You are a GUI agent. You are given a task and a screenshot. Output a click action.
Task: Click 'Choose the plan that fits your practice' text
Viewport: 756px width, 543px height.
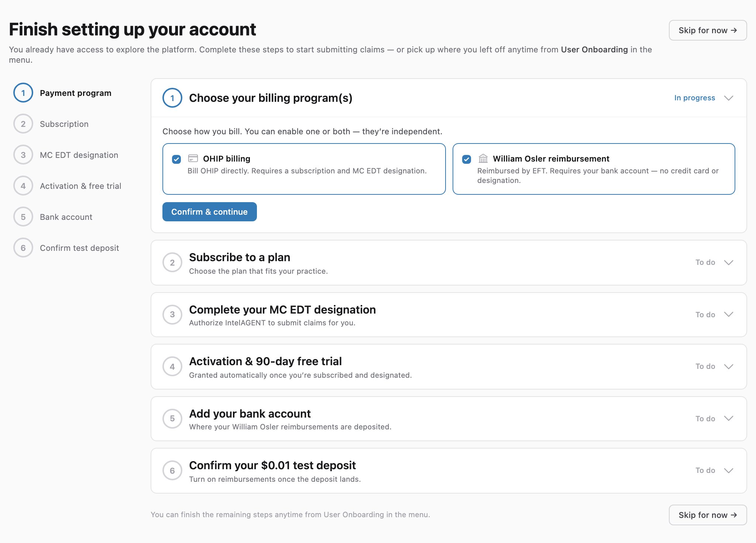pyautogui.click(x=258, y=271)
